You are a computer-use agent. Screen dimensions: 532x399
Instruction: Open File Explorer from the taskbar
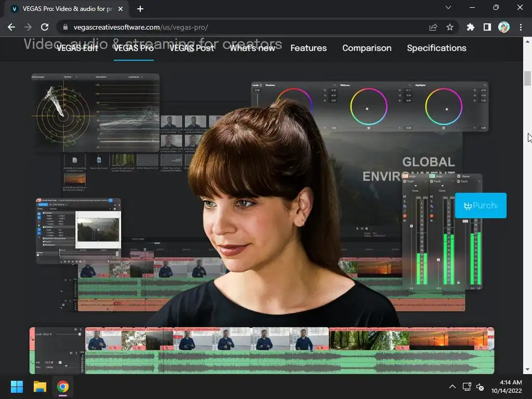[39, 387]
